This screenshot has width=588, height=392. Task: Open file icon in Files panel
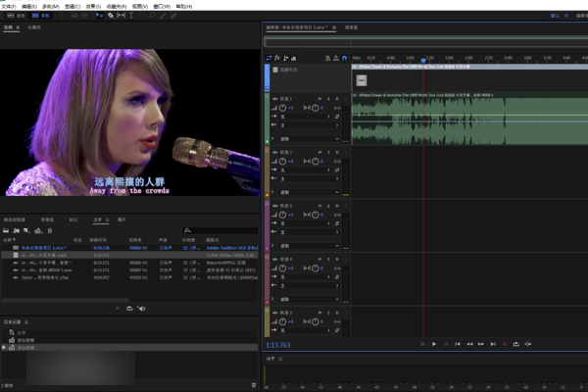6,230
